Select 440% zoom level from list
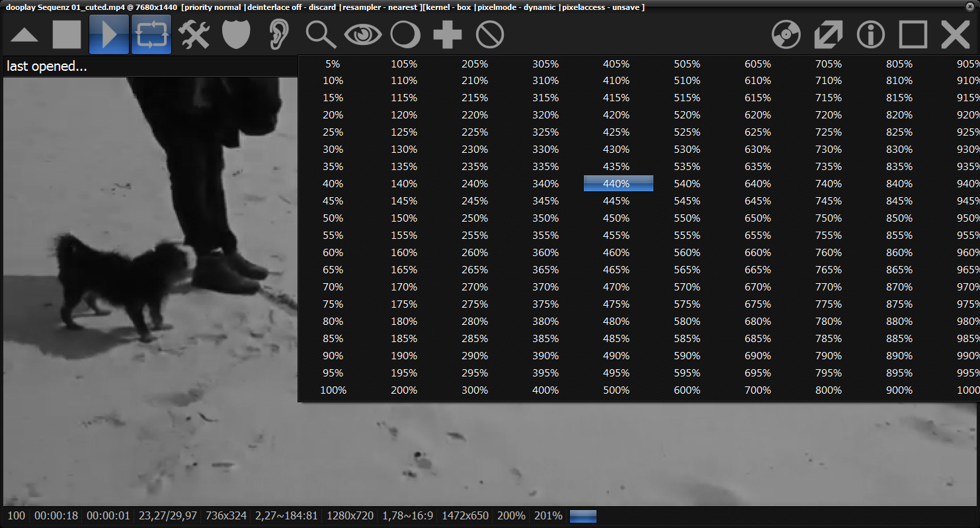 (618, 184)
